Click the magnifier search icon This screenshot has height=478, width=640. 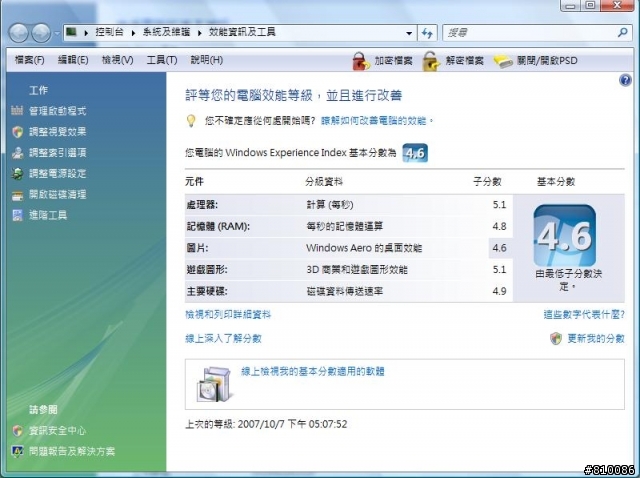click(622, 33)
